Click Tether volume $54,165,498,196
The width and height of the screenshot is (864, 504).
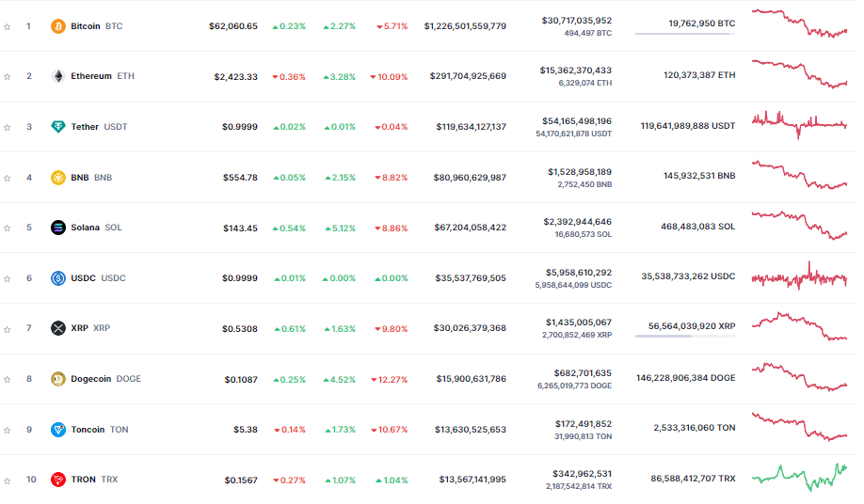coord(576,121)
